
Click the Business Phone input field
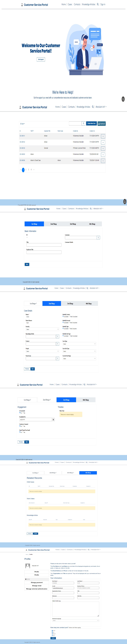(x=88, y=588)
